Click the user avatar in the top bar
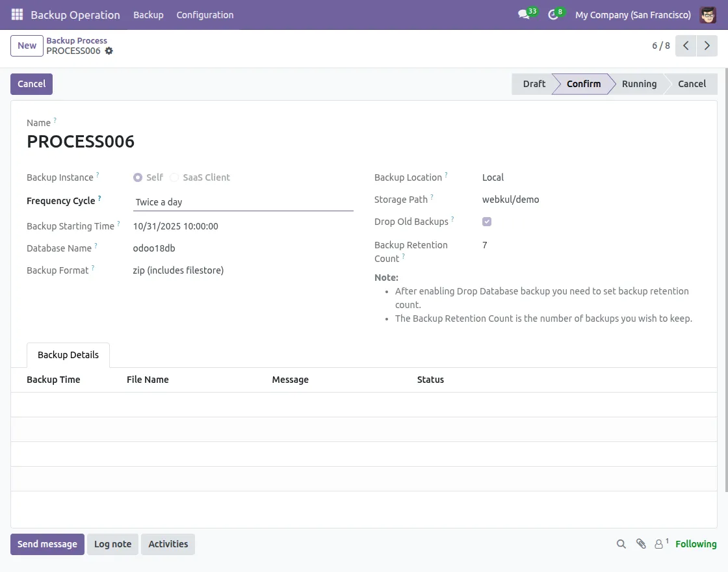This screenshot has height=572, width=728. 708,14
